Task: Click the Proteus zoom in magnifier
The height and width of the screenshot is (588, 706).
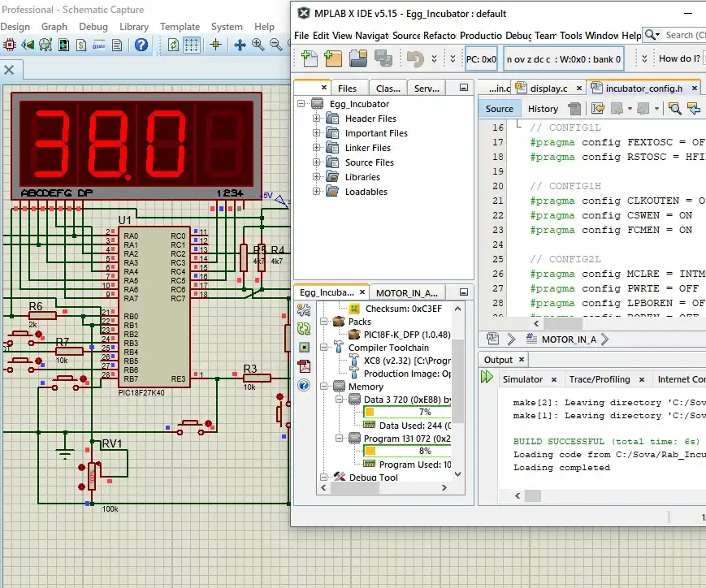Action: 258,45
